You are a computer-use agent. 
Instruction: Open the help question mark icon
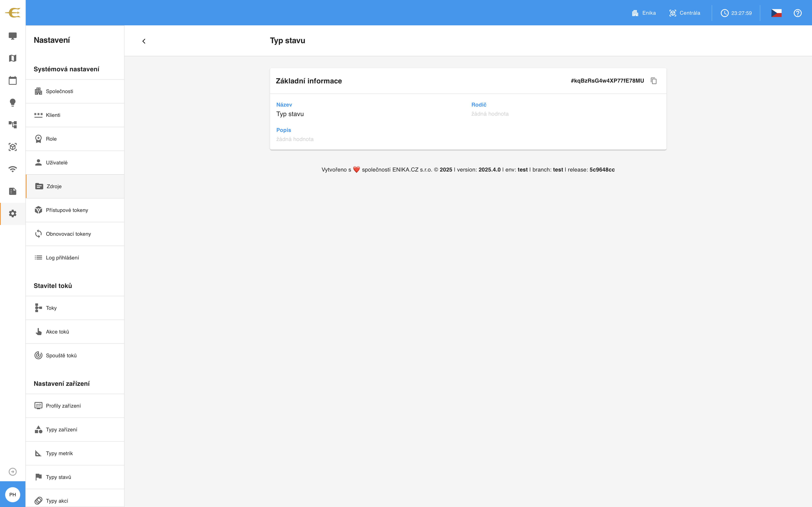[x=798, y=13]
